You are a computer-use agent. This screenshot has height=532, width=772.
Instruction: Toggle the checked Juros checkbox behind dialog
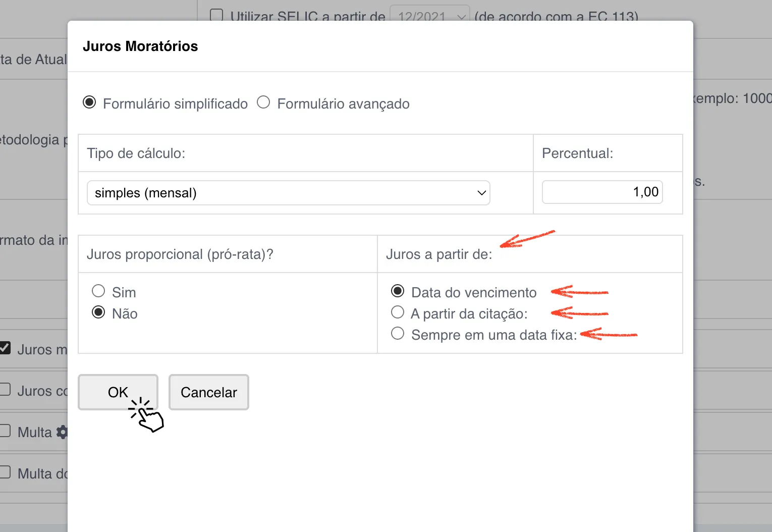[x=5, y=348]
